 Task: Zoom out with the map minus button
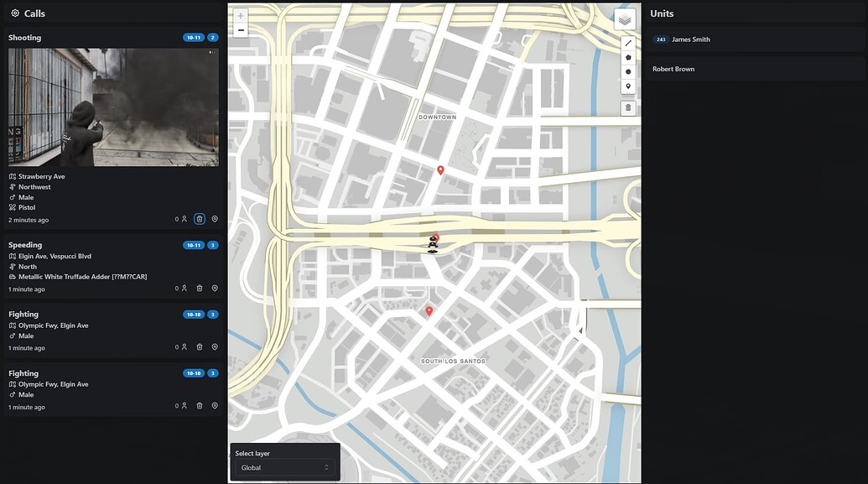pos(240,29)
